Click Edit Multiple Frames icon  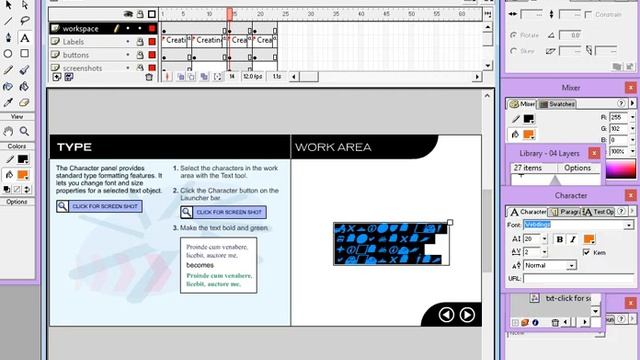(x=204, y=77)
